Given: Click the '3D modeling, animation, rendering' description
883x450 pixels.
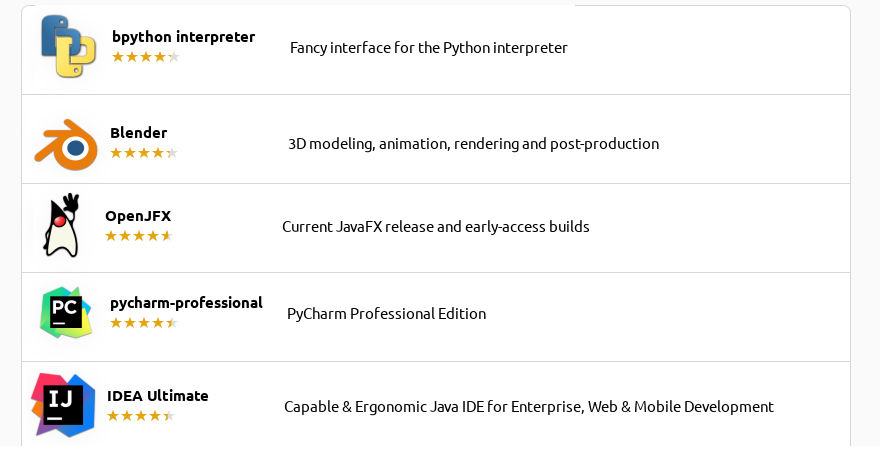Looking at the screenshot, I should pos(474,144).
